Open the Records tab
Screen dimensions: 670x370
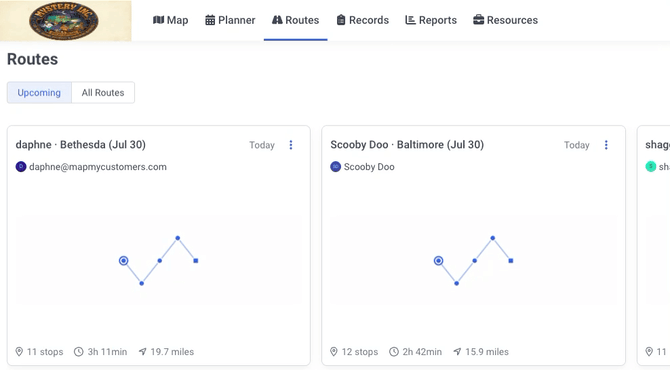[363, 20]
